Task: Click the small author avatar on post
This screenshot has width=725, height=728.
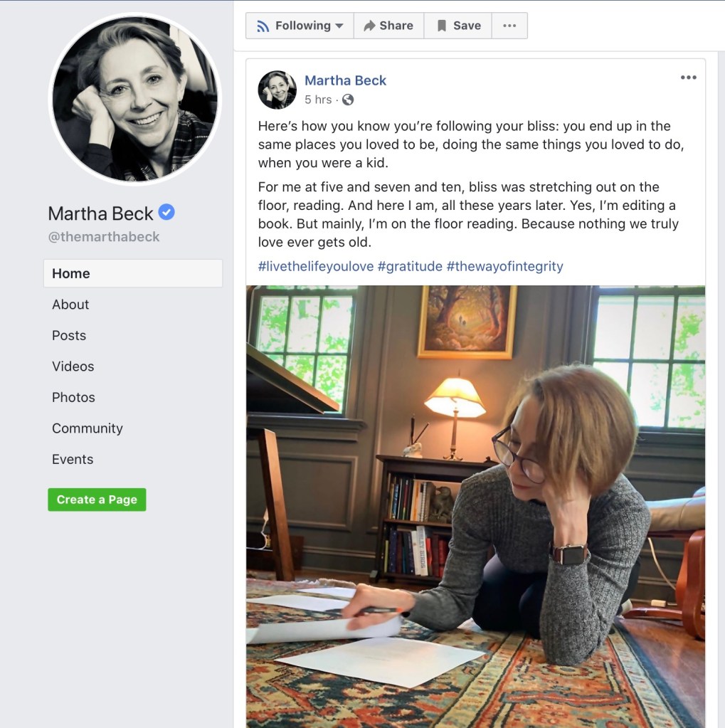Action: pyautogui.click(x=277, y=90)
